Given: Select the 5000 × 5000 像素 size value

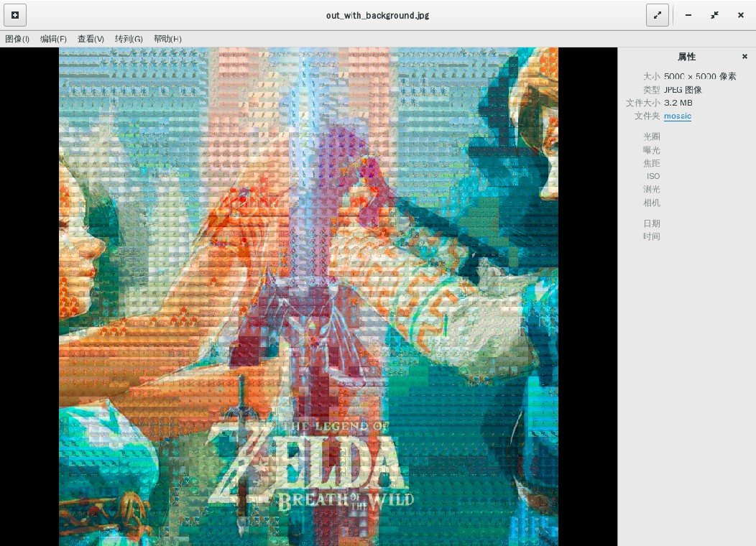Looking at the screenshot, I should click(x=700, y=77).
